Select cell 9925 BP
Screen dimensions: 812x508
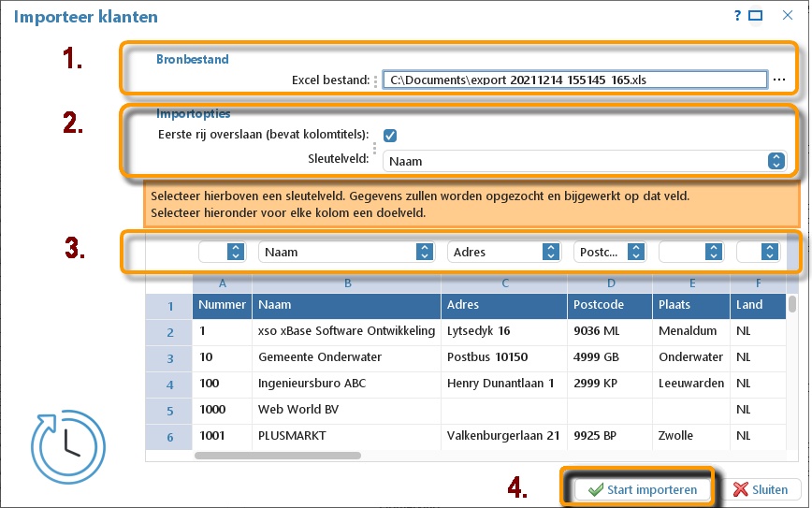pyautogui.click(x=610, y=436)
